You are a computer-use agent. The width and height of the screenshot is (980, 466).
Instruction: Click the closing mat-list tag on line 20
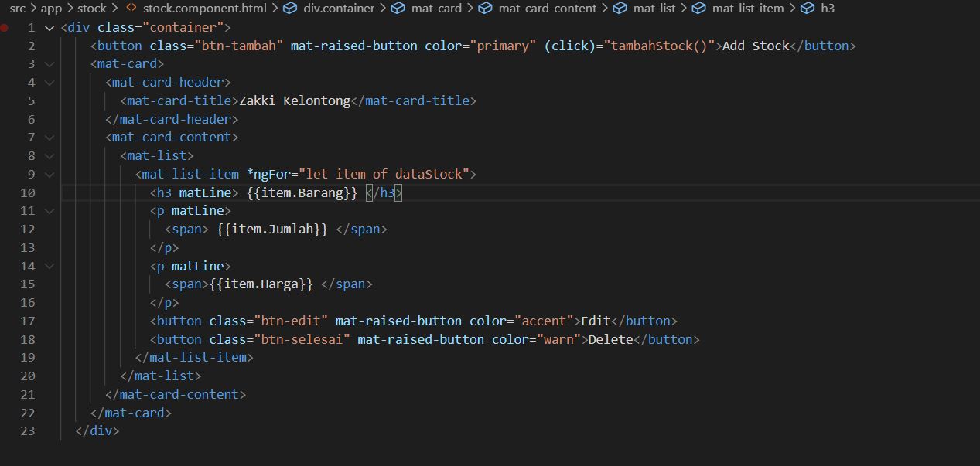[161, 376]
